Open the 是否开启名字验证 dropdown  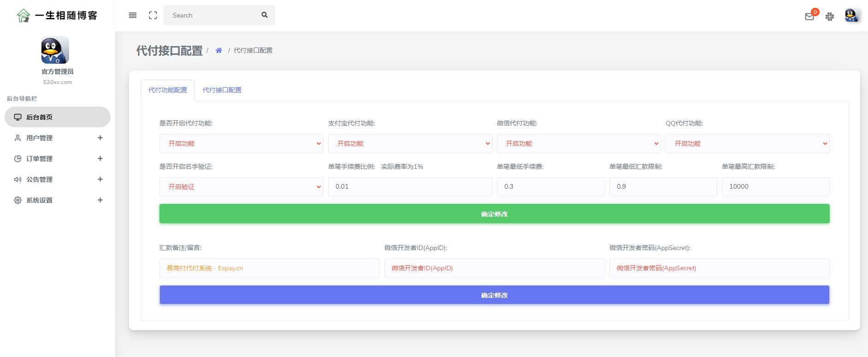tap(241, 187)
